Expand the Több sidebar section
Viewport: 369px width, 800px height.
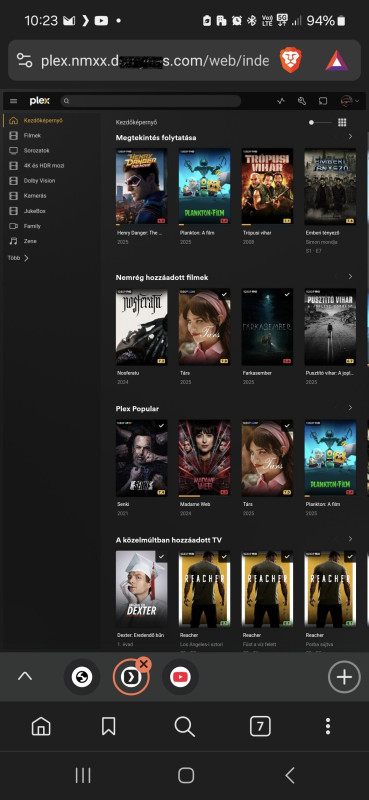coord(18,258)
